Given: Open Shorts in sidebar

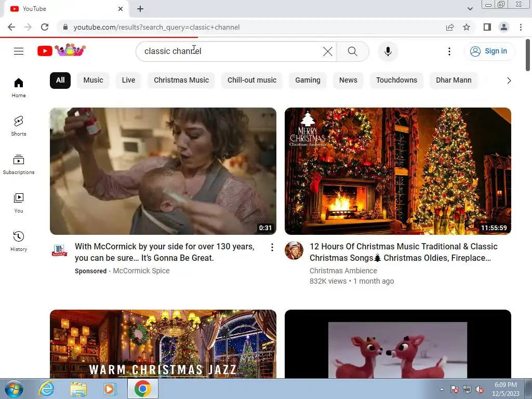Looking at the screenshot, I should [19, 126].
